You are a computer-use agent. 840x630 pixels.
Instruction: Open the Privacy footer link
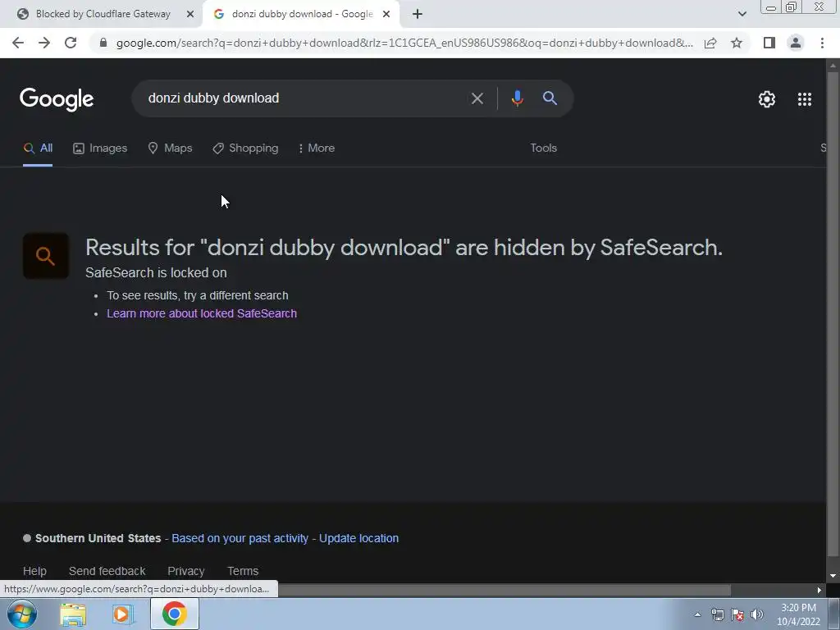point(186,571)
